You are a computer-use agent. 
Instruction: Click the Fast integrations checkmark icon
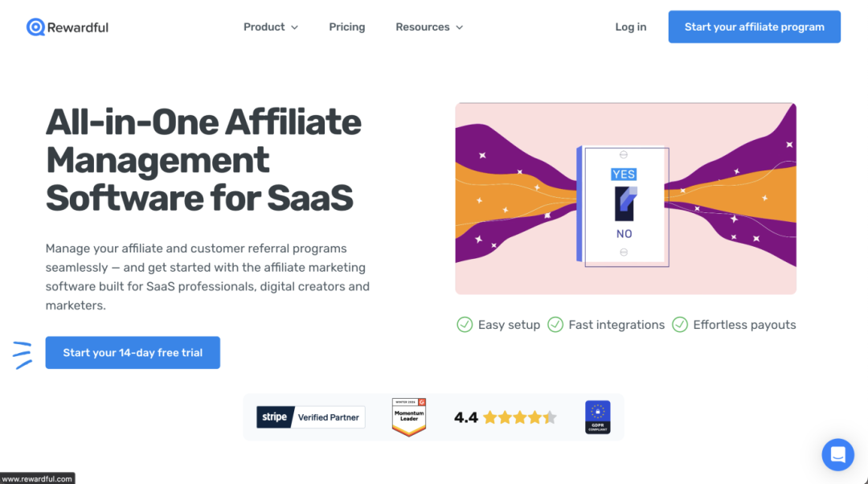coord(555,325)
